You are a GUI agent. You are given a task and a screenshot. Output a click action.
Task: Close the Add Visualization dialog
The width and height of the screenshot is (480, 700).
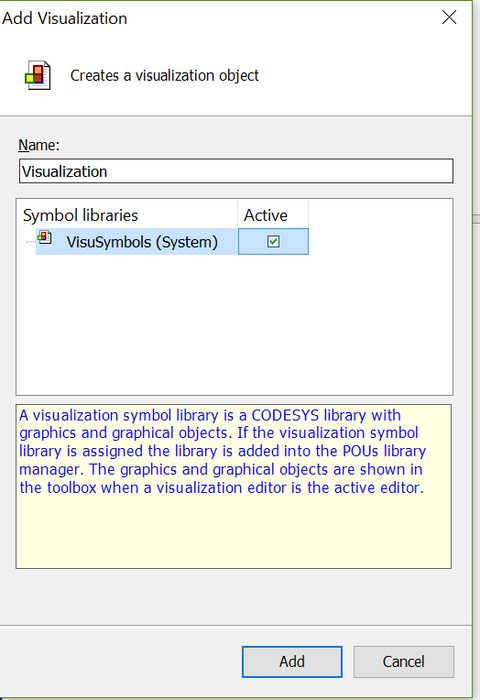point(449,17)
